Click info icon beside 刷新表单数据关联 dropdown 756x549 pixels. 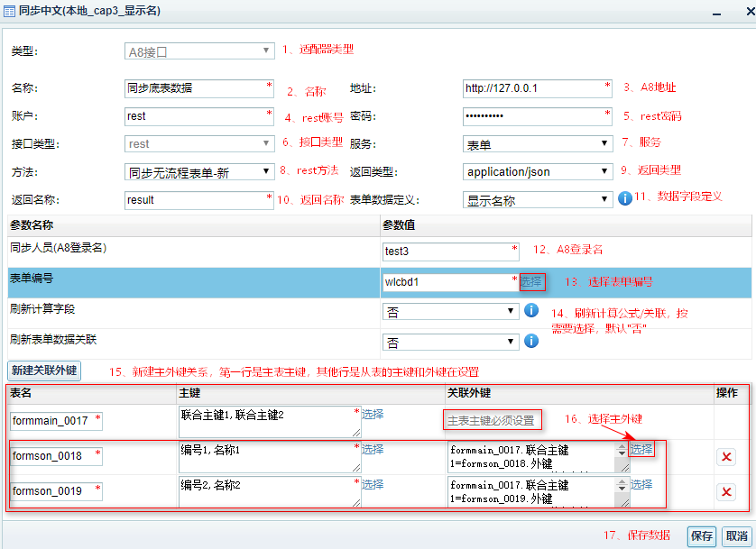(531, 341)
